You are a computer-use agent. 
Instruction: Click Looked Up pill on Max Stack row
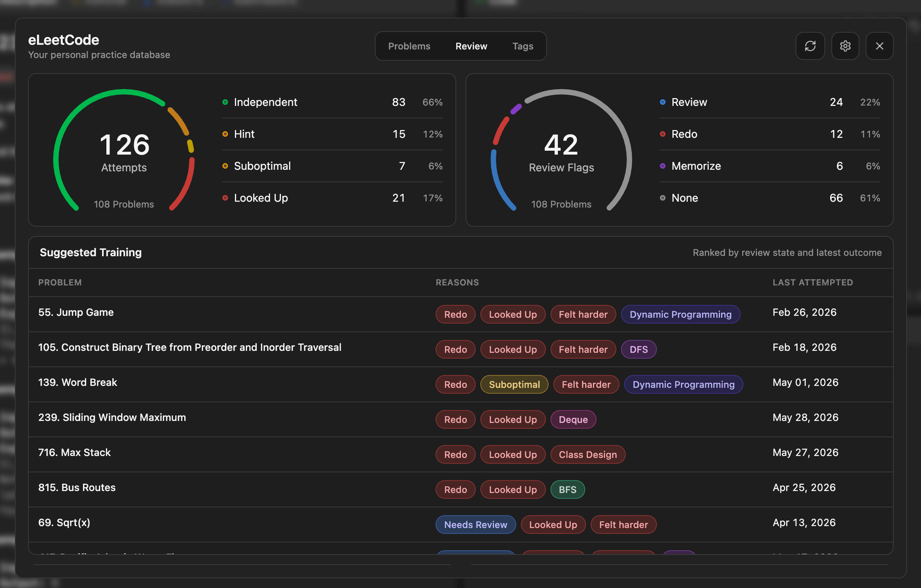(x=513, y=454)
